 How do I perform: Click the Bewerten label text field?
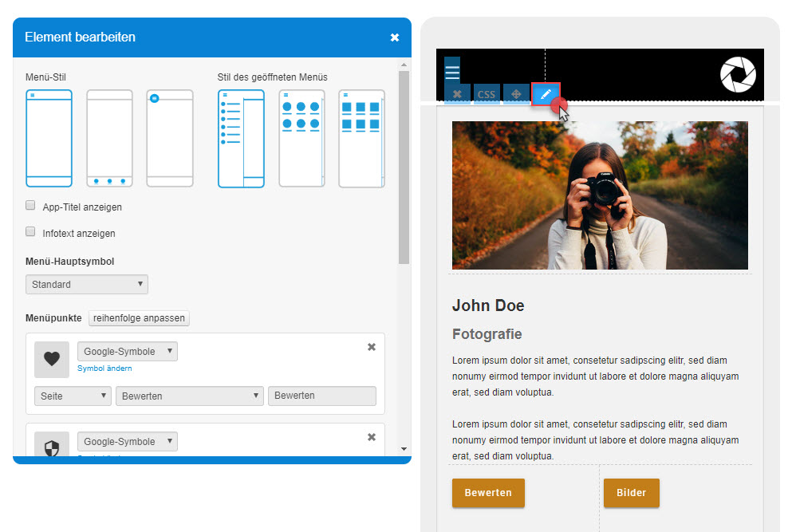(x=321, y=396)
